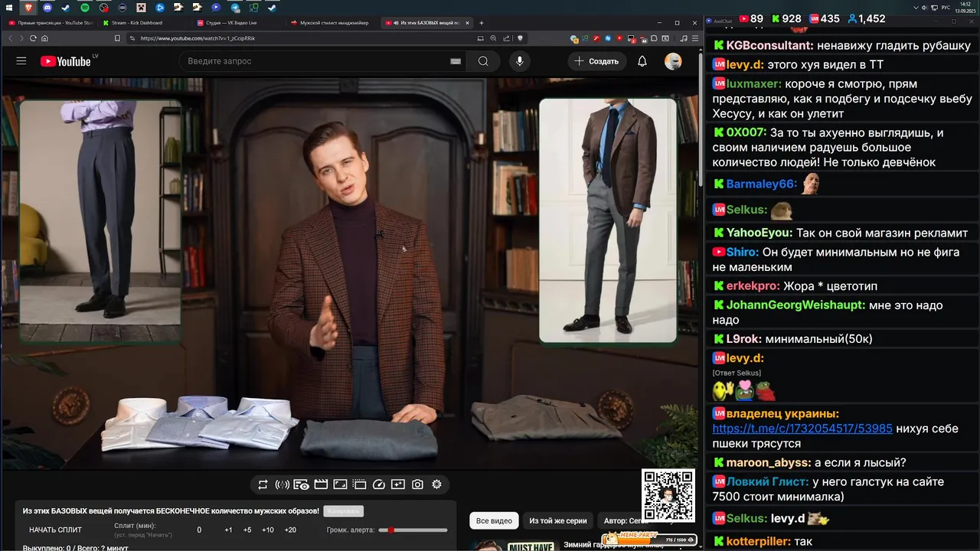Click the Kick viewer count 928
Screen dimensions: 980x551
point(786,18)
